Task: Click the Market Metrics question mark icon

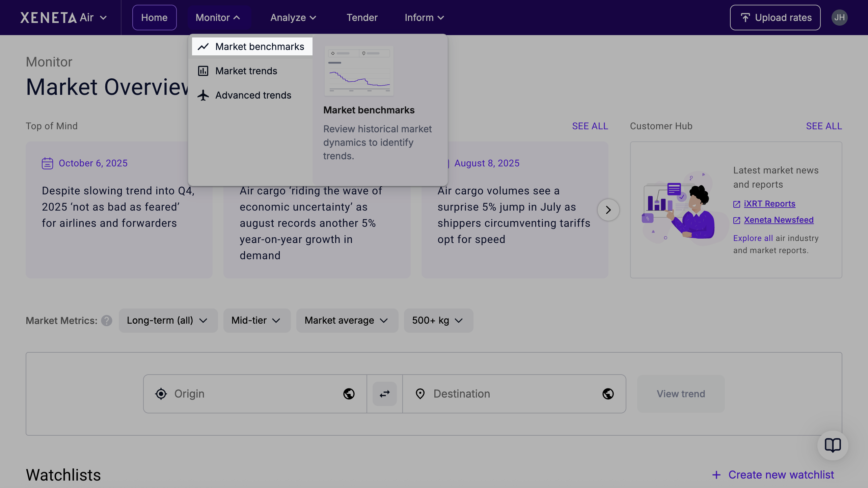Action: point(107,321)
